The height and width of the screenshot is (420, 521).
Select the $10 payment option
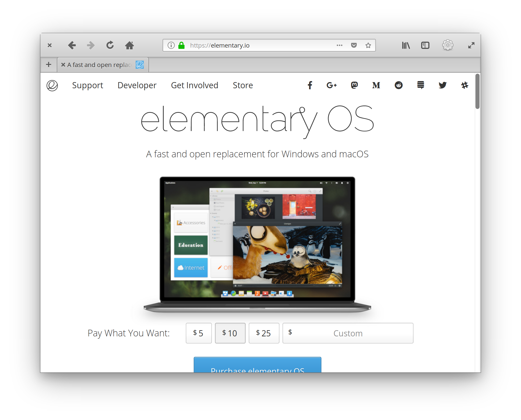pyautogui.click(x=230, y=333)
